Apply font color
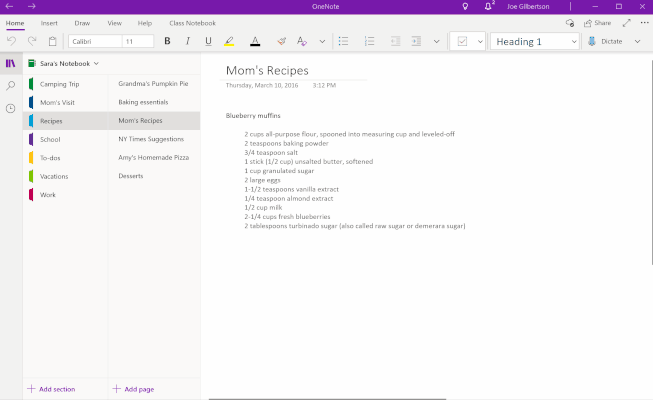Screen dimensions: 653x400 tap(255, 41)
